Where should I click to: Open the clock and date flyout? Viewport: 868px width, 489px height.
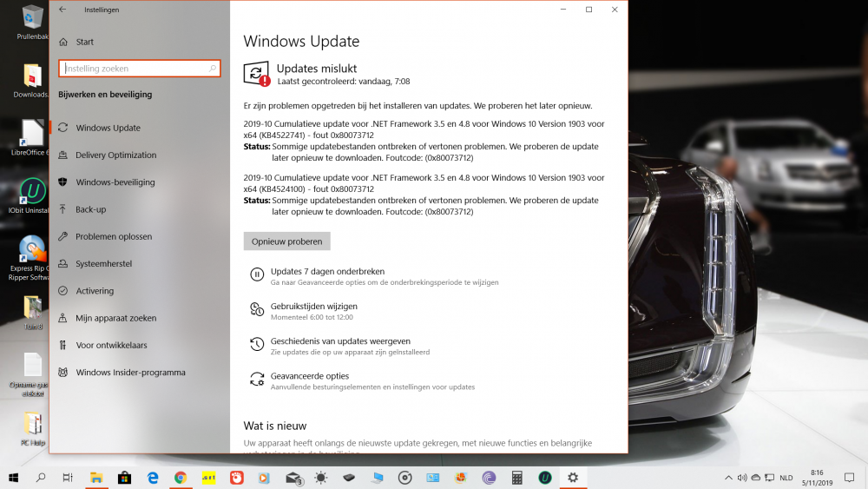(x=817, y=478)
